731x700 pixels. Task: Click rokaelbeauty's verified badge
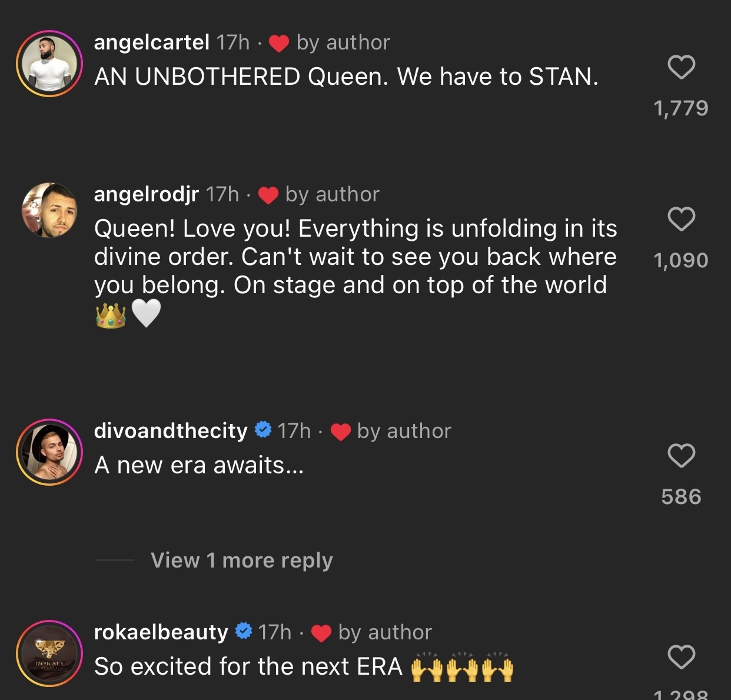244,632
